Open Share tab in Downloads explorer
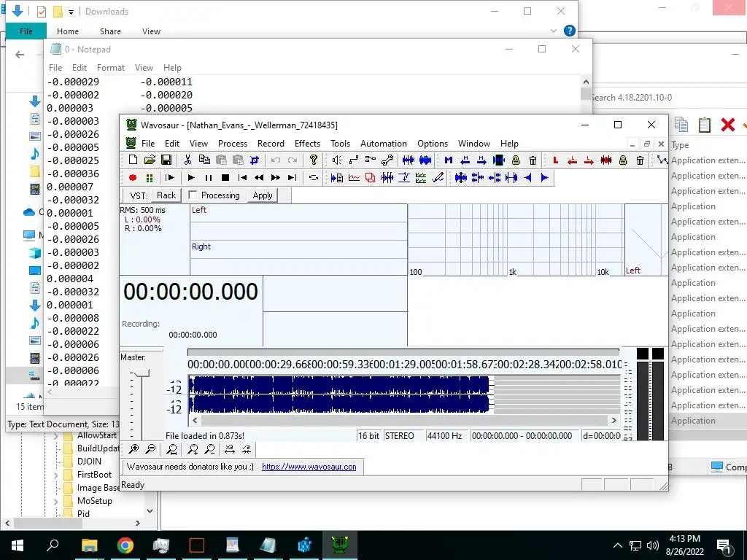The height and width of the screenshot is (560, 747). click(110, 31)
